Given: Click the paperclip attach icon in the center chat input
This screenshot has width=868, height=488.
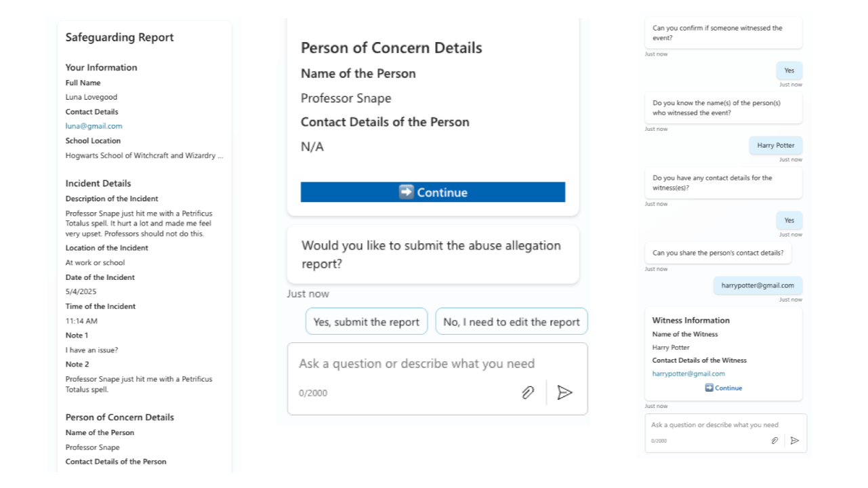Looking at the screenshot, I should click(x=528, y=392).
